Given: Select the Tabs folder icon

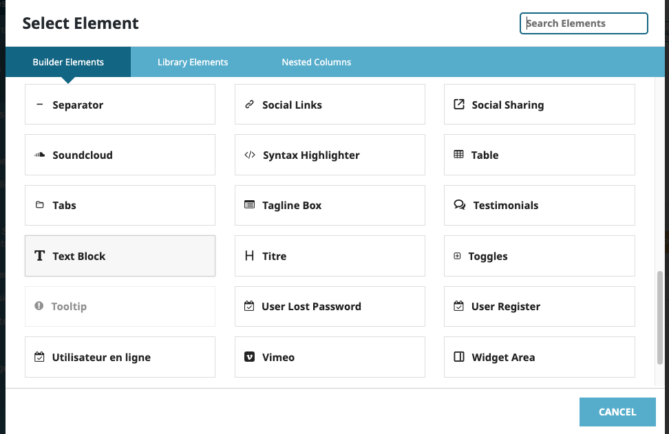Looking at the screenshot, I should [x=40, y=205].
